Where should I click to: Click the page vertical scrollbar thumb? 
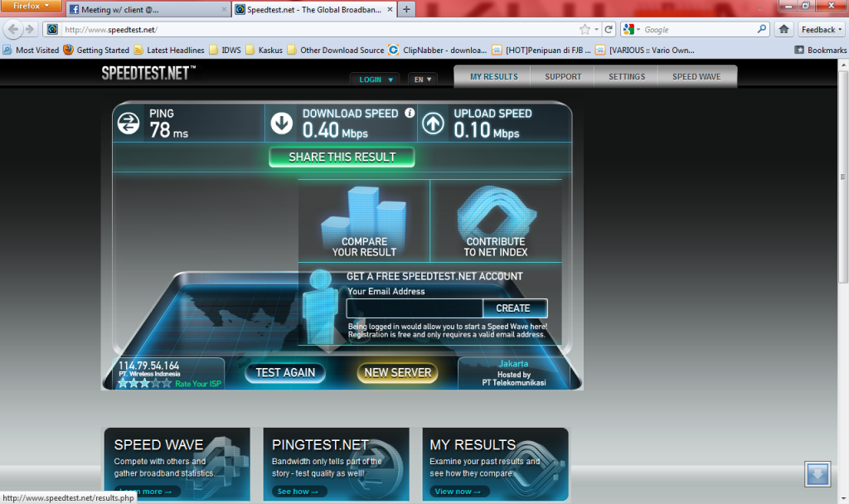[843, 176]
